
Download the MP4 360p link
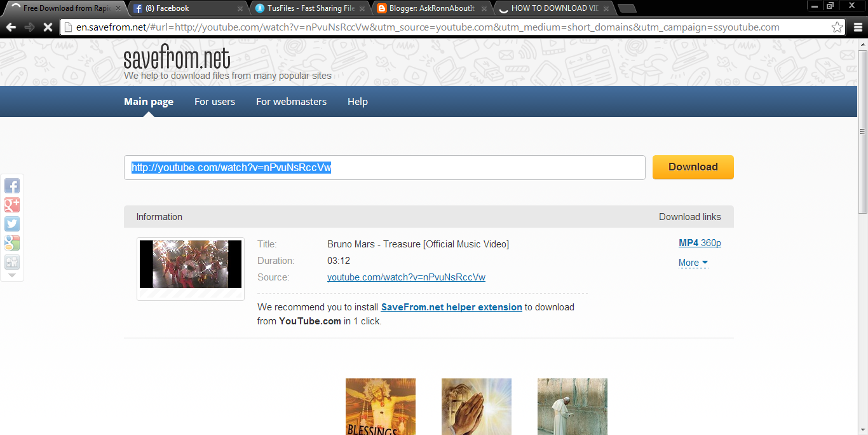point(700,243)
